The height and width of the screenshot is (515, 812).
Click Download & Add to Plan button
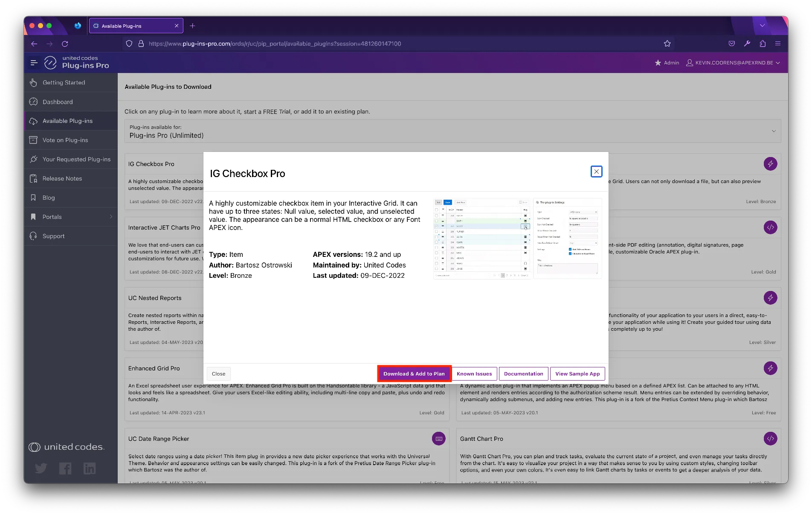tap(414, 374)
